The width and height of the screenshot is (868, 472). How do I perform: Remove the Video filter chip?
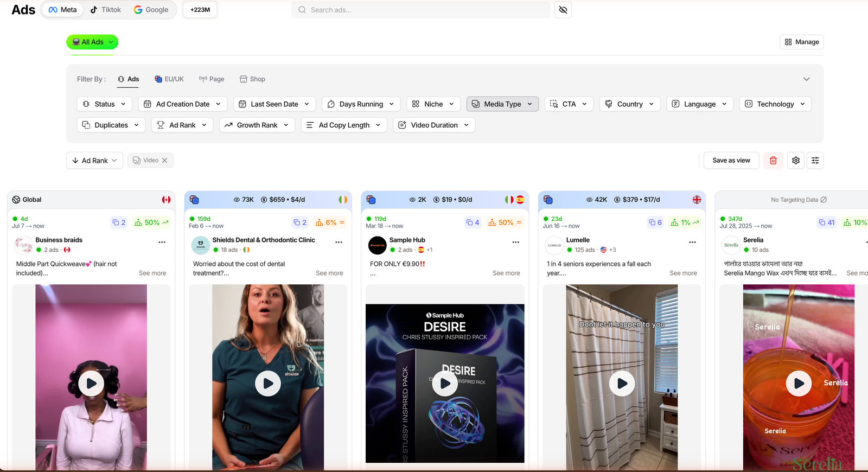[165, 161]
